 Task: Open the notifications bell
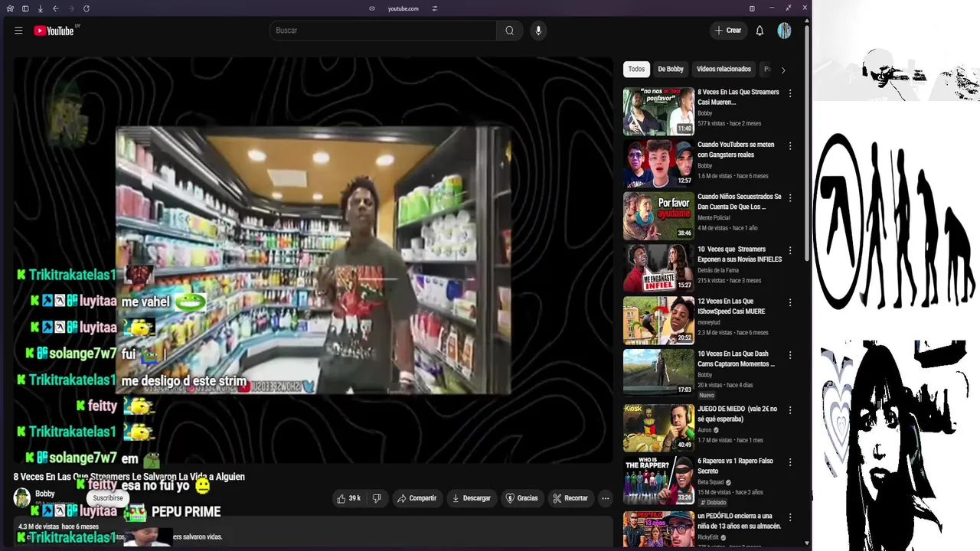[x=759, y=31]
